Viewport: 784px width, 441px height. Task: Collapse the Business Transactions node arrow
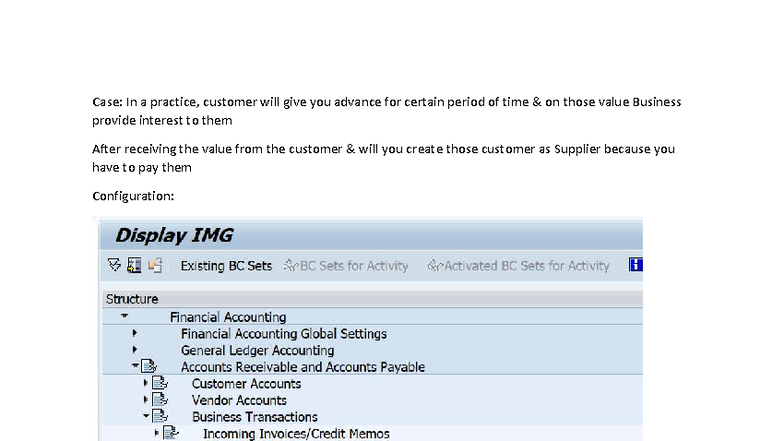[146, 417]
